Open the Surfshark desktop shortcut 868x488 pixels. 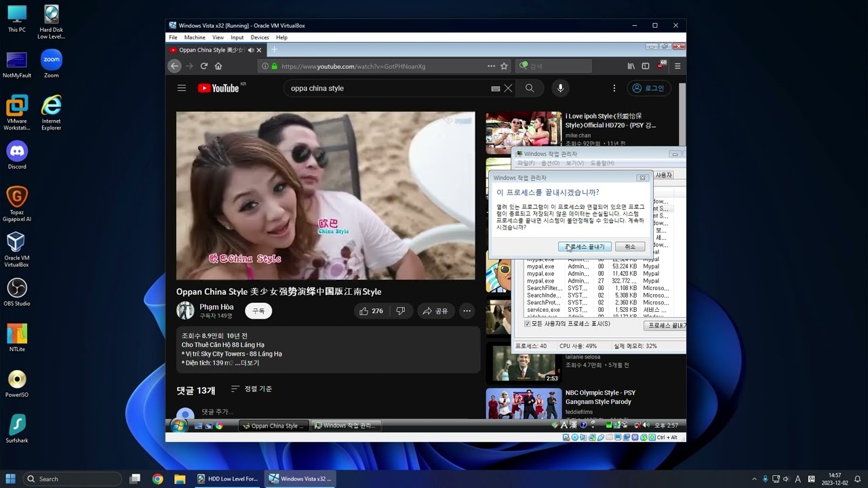[17, 428]
